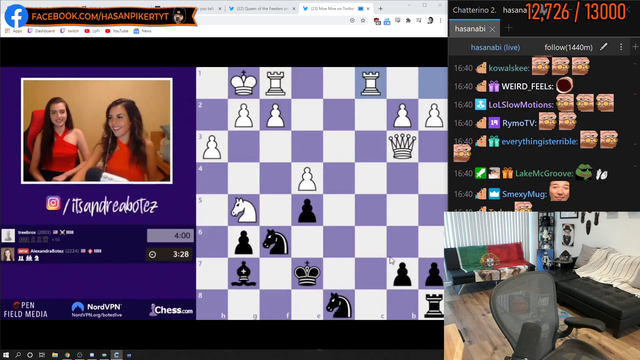Open File Explorer from the taskbar
Viewport: 640px width, 360px height.
(x=55, y=355)
